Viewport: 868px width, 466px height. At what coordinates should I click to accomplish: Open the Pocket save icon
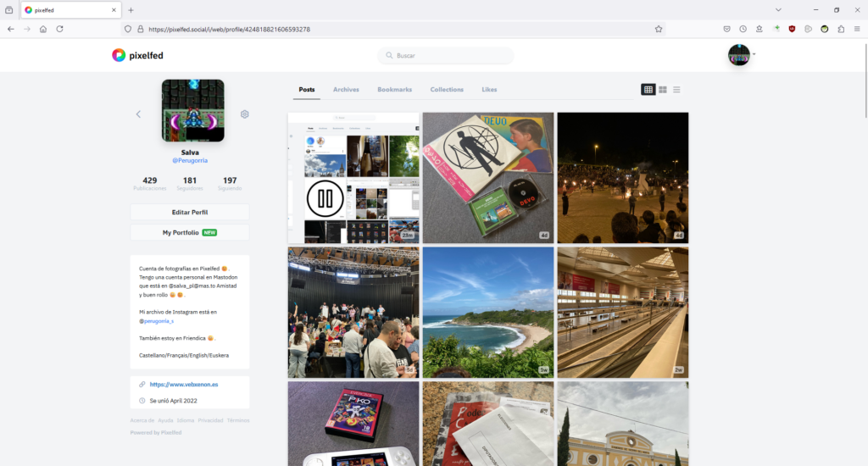(726, 29)
